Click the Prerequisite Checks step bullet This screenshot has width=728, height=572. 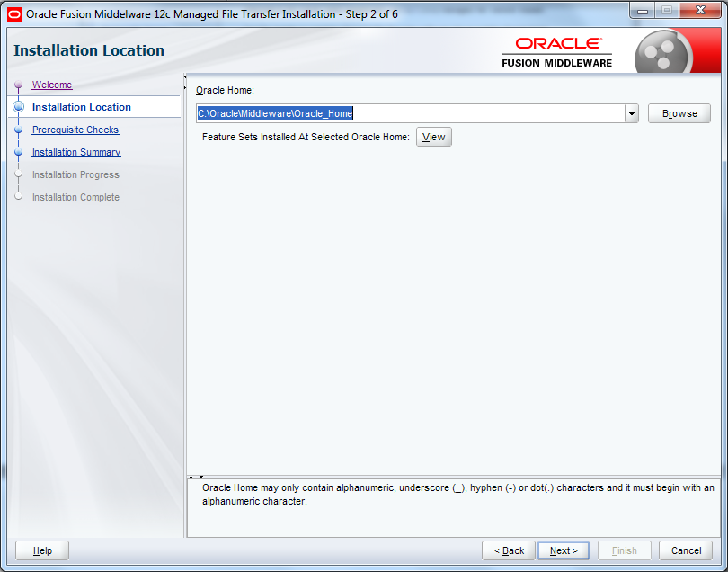[18, 130]
